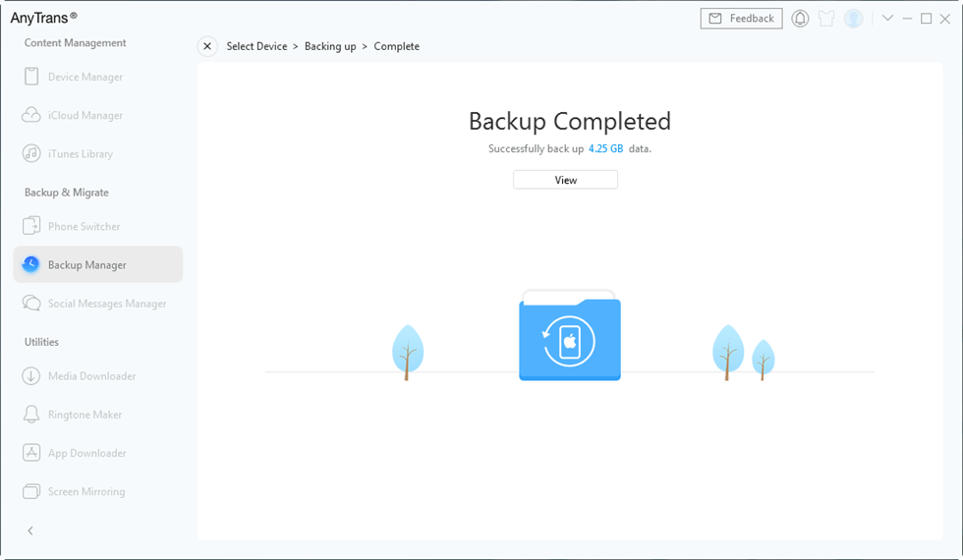Open notifications bell in title bar

point(800,19)
